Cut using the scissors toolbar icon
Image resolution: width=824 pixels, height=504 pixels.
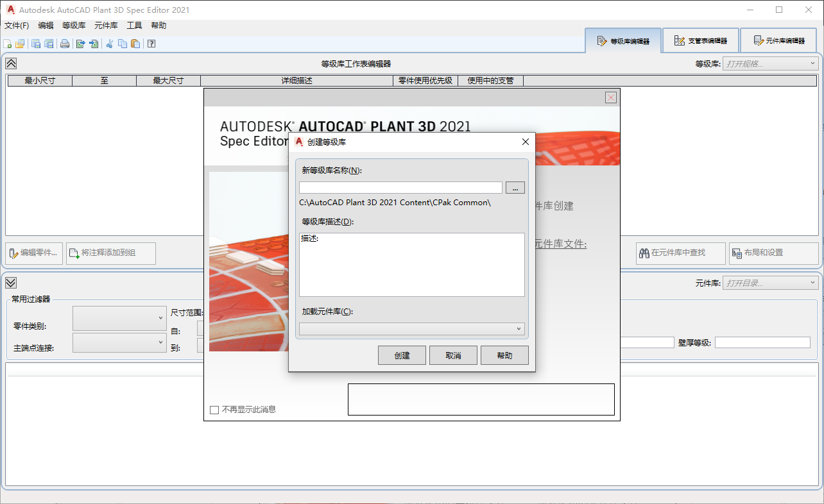[109, 44]
